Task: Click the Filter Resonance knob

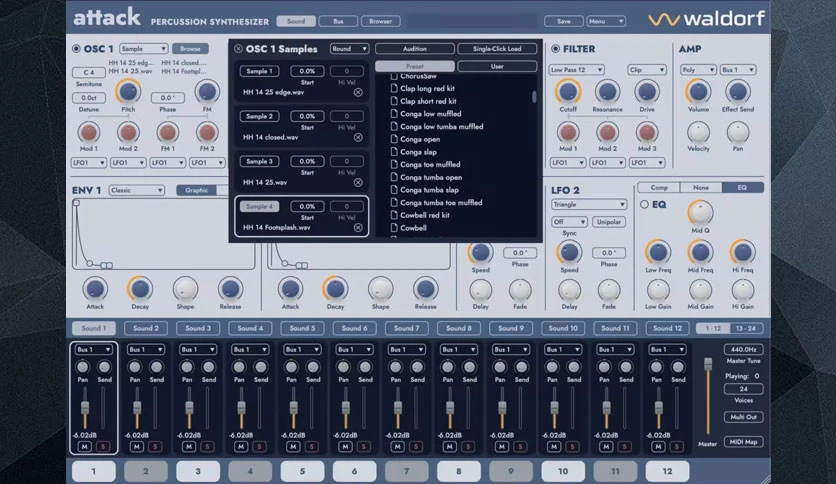Action: (x=607, y=92)
